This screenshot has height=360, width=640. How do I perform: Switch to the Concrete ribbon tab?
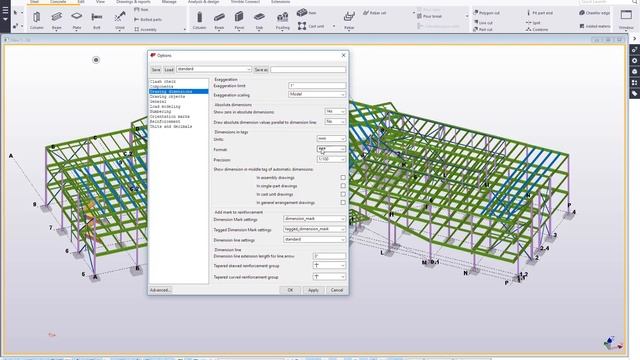click(58, 2)
